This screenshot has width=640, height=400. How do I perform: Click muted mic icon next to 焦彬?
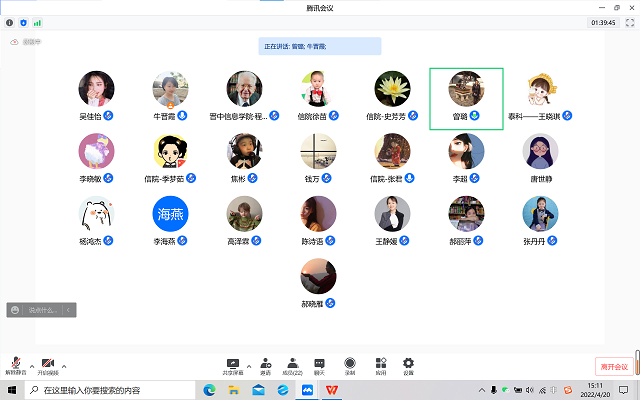pos(253,178)
